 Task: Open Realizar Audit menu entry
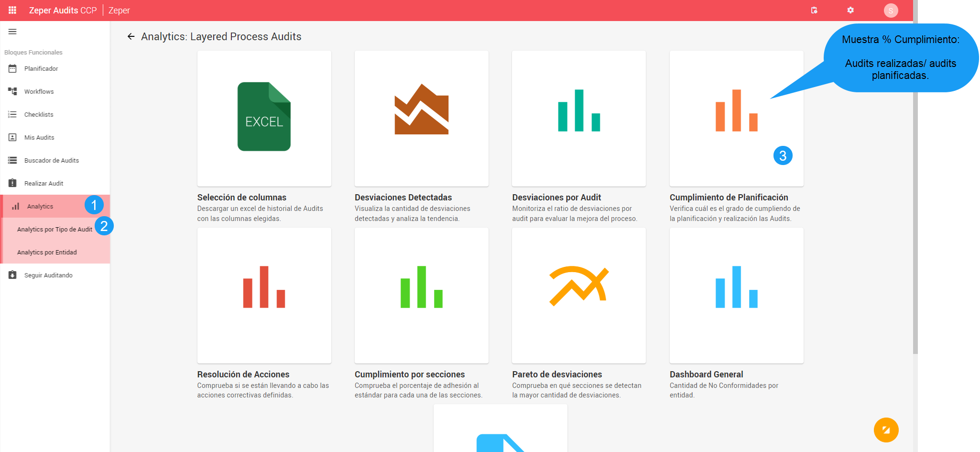(x=55, y=183)
